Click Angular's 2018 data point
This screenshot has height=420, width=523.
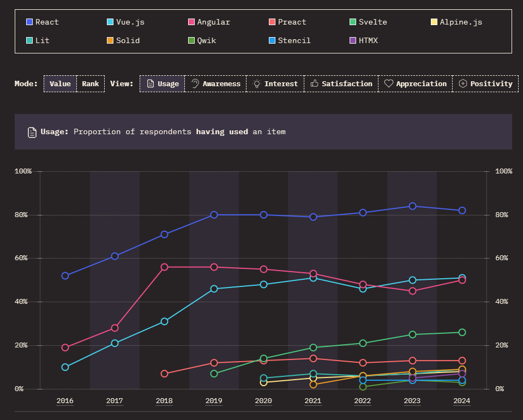(x=165, y=267)
